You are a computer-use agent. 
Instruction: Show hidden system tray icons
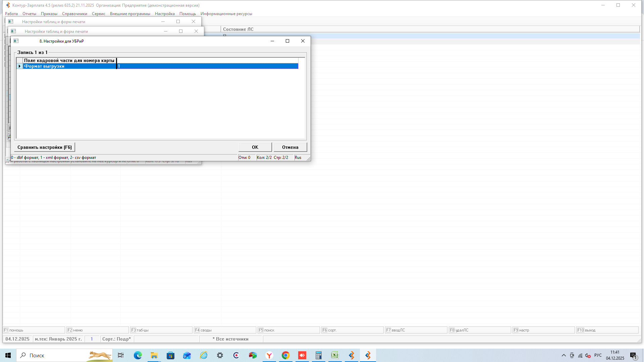coord(563,355)
